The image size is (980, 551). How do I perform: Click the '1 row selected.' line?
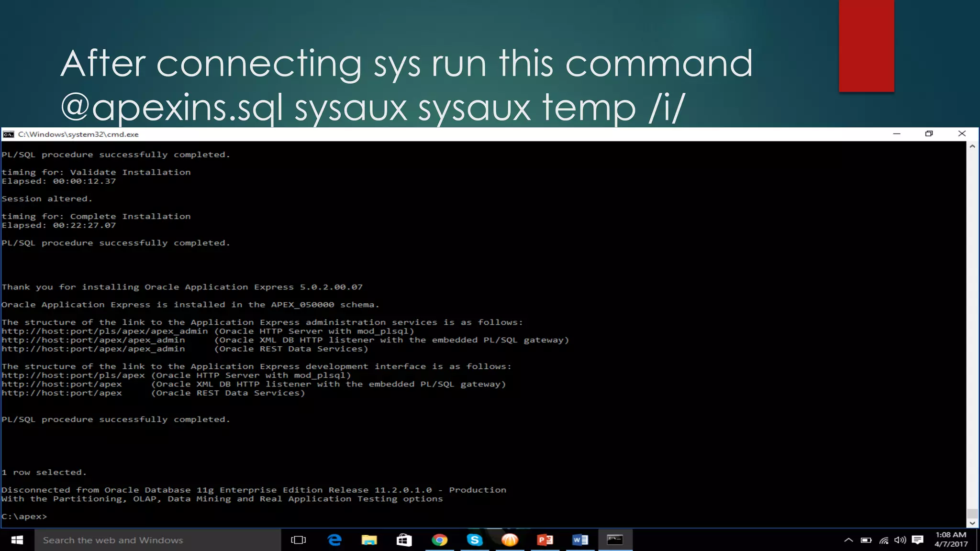[44, 473]
